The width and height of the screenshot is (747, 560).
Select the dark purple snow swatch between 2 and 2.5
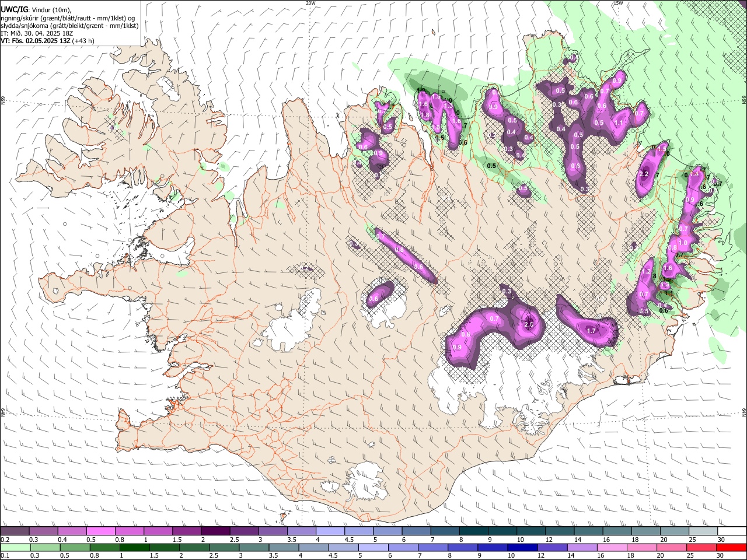215,531
